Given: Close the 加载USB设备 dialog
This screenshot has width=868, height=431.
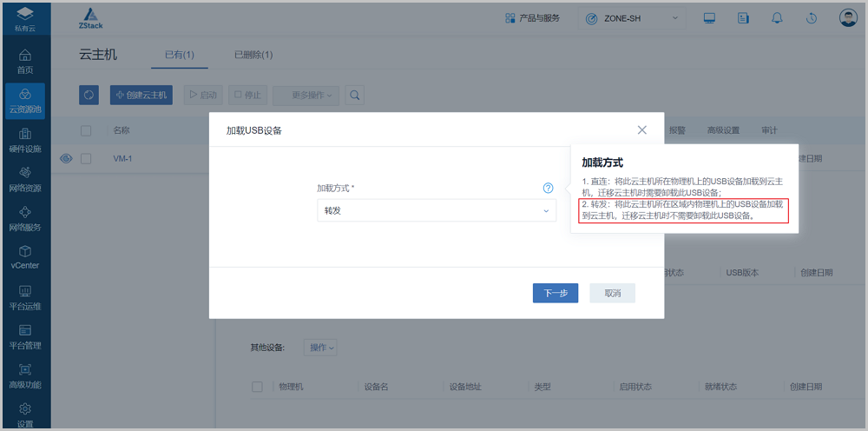Looking at the screenshot, I should click(x=642, y=129).
